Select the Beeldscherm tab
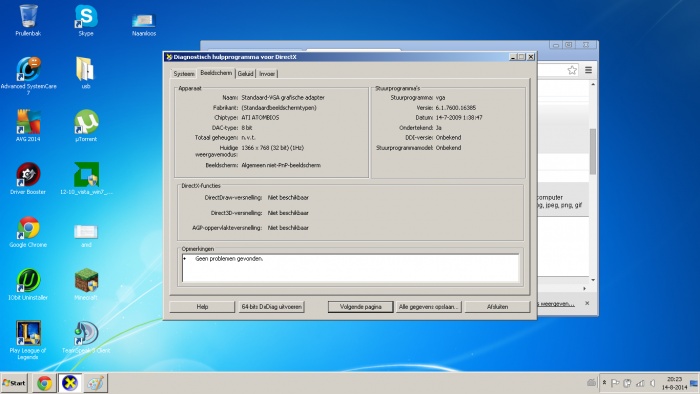Screen dimensions: 700x394 pyautogui.click(x=216, y=73)
